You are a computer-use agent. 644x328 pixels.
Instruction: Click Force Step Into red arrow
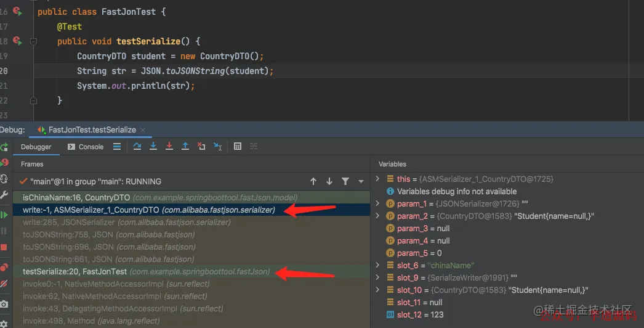pos(169,146)
